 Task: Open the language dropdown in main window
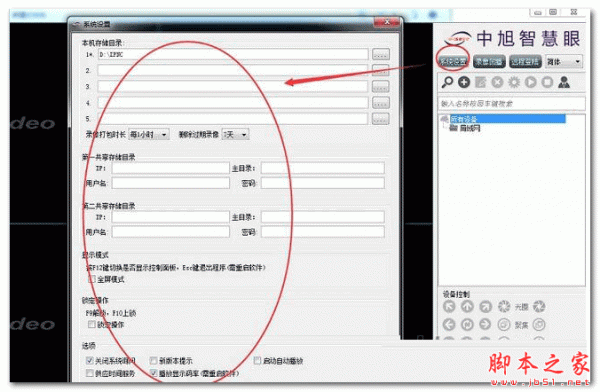(x=564, y=61)
